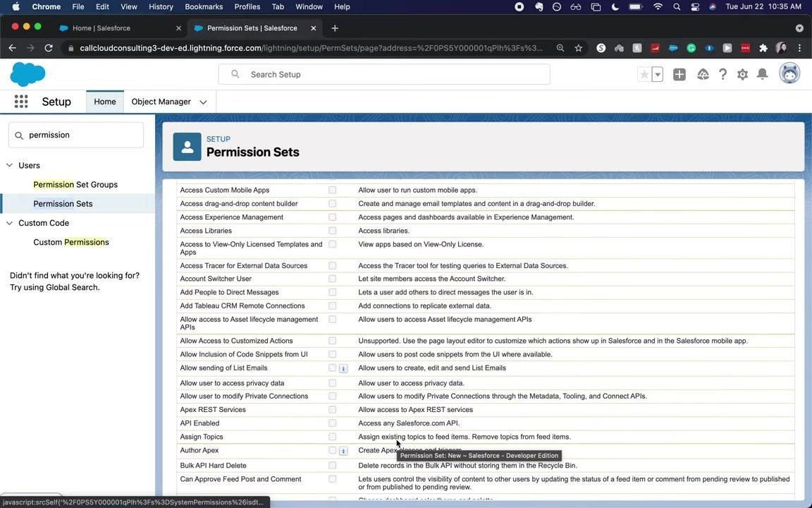The height and width of the screenshot is (508, 812).
Task: Enable the API Enabled checkbox
Action: point(333,423)
